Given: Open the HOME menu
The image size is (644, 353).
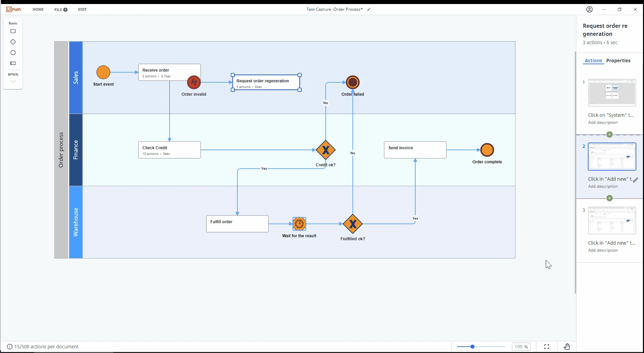Looking at the screenshot, I should click(x=38, y=9).
